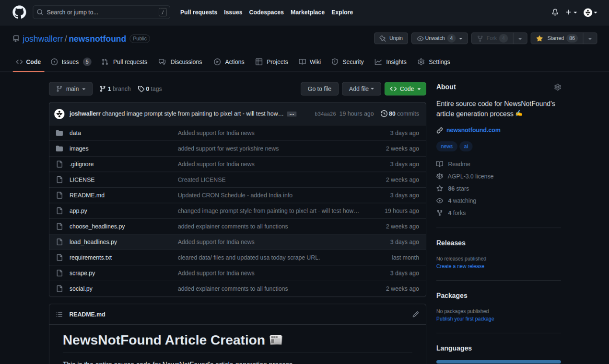Viewport: 609px width, 364px height.
Task: Open the .gitignore file
Action: tap(82, 164)
